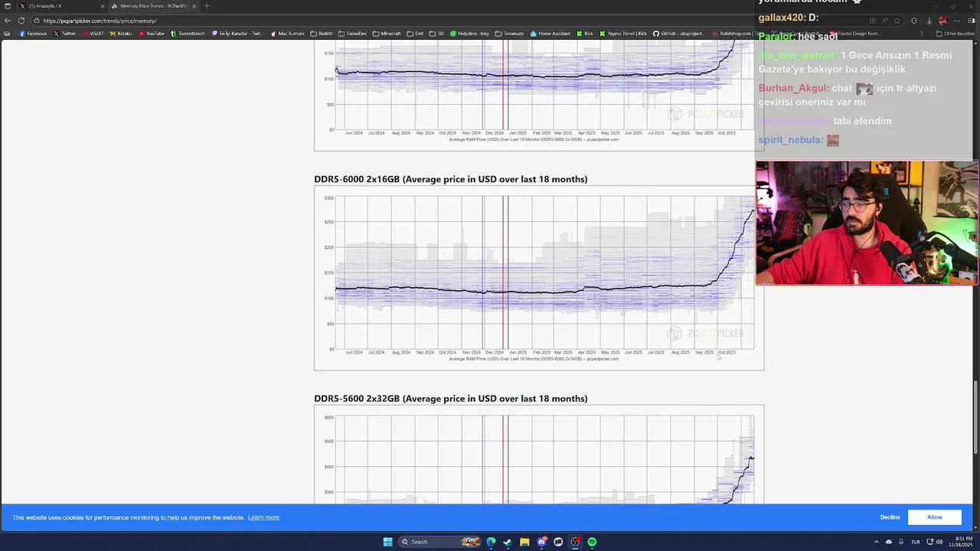Open Steam from the taskbar
The height and width of the screenshot is (551, 980).
(x=508, y=542)
